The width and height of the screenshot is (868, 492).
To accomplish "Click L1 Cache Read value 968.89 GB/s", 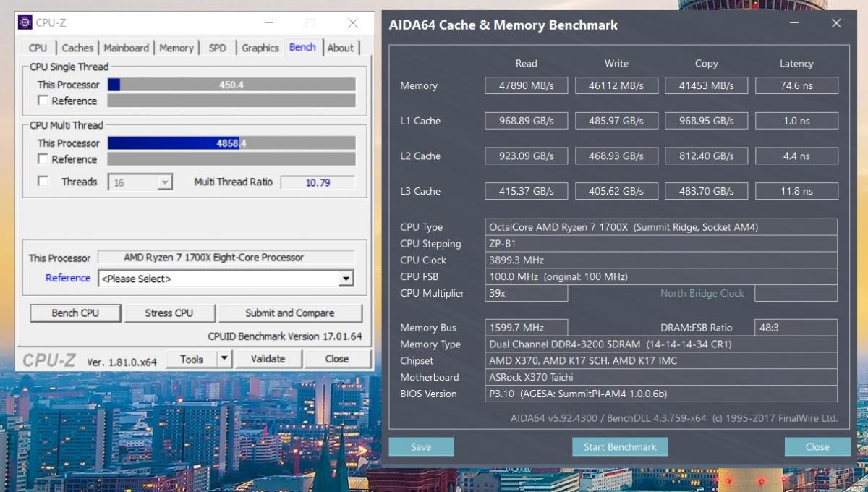I will (x=527, y=121).
